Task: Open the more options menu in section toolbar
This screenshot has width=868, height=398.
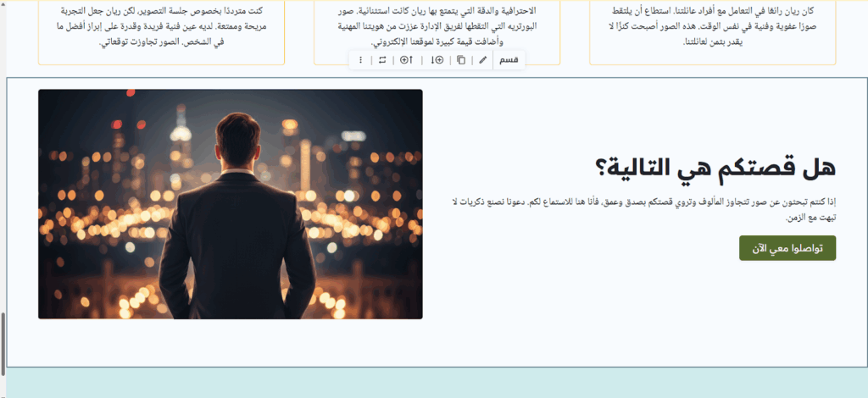Action: [360, 60]
